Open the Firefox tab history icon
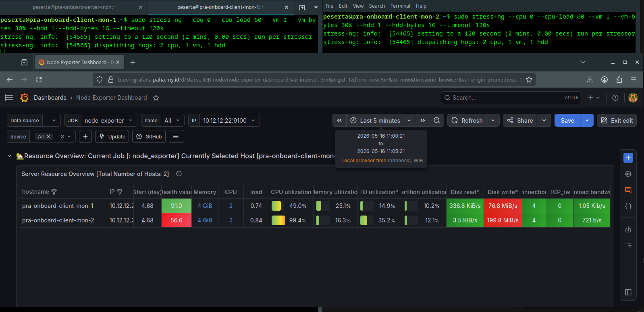644x312 pixels. pos(24,62)
